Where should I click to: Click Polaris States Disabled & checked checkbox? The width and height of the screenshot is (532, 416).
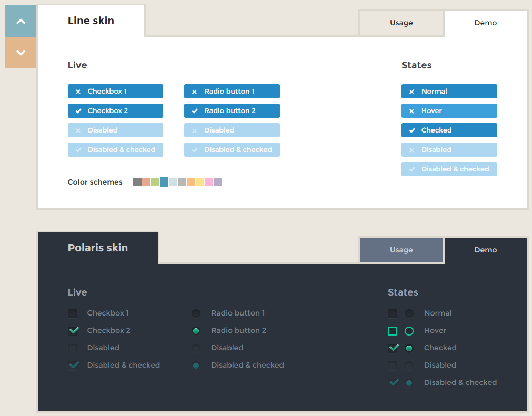pyautogui.click(x=393, y=382)
